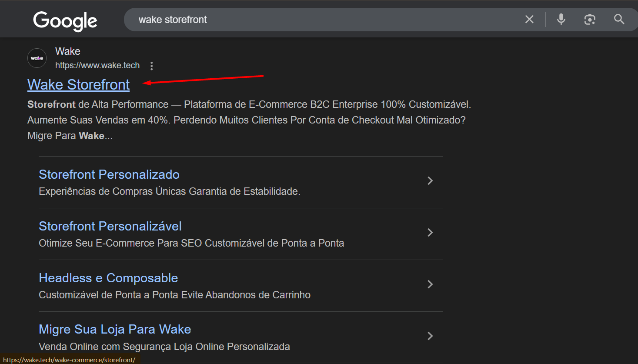Open Storefront Personalizável sitelink
The height and width of the screenshot is (364, 638).
click(x=110, y=226)
